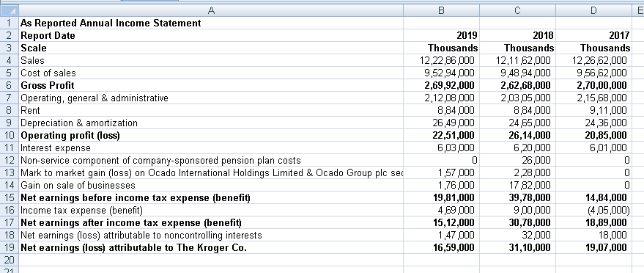Click Kroger net earnings value 19,07,000
The width and height of the screenshot is (644, 273).
[x=593, y=247]
